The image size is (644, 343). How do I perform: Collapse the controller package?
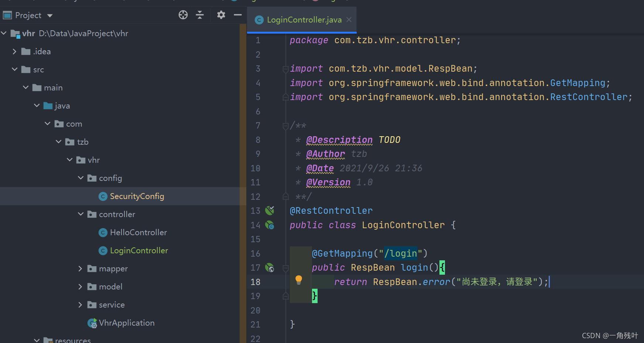(80, 214)
